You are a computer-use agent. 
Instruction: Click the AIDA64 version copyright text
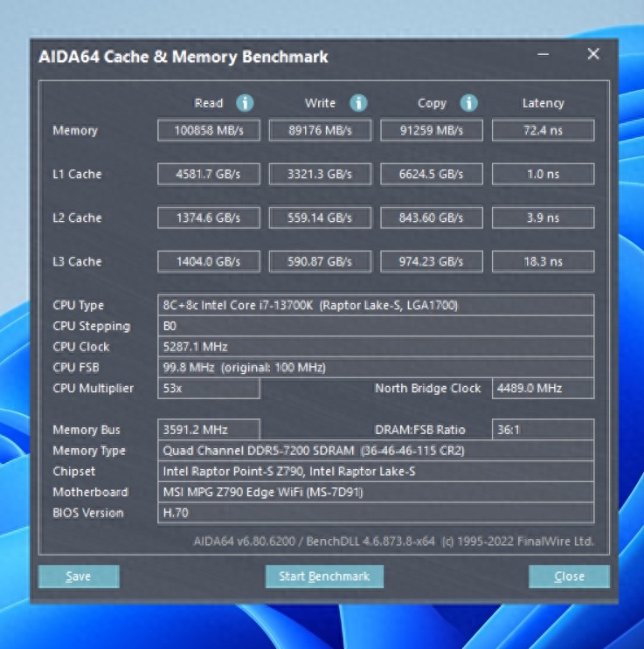[393, 541]
